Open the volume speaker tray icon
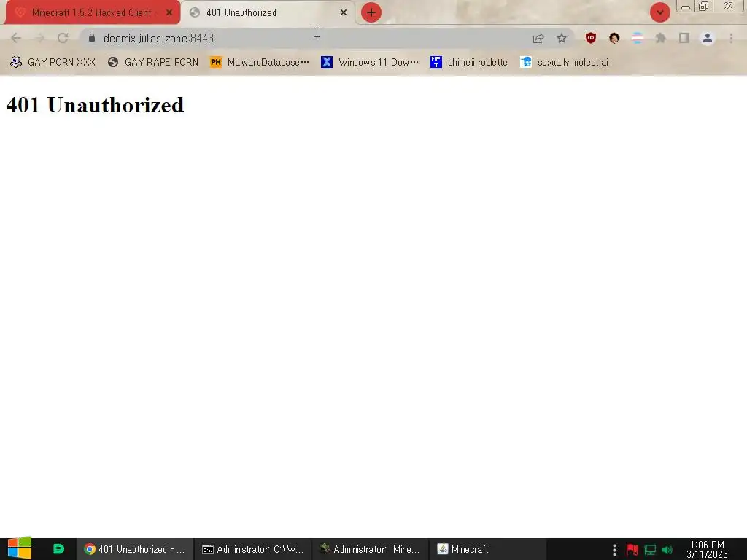 [x=667, y=550]
